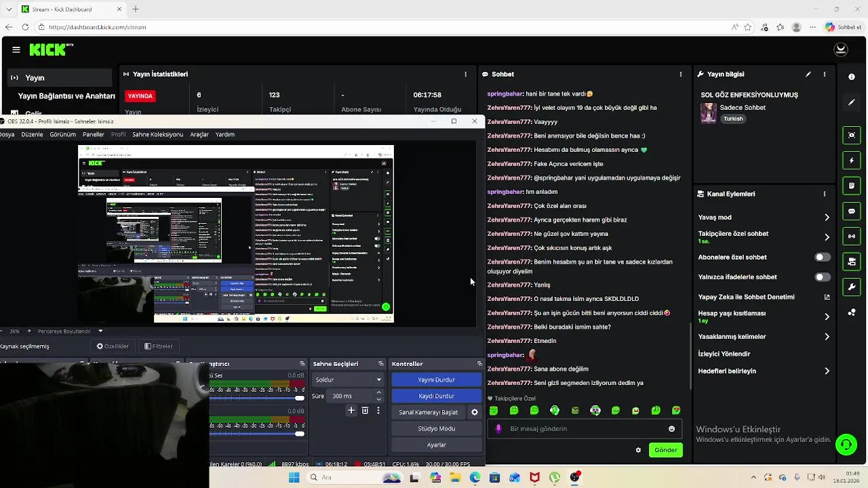Open Araçlar menu in OBS

pos(199,134)
